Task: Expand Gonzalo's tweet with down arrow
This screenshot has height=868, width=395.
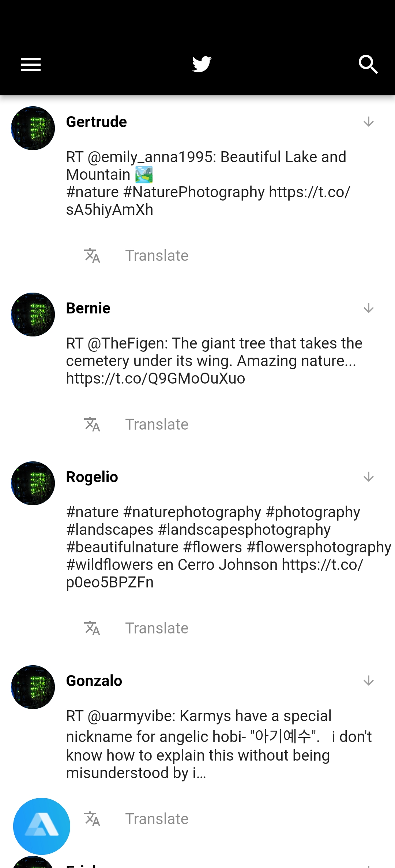Action: point(369,681)
